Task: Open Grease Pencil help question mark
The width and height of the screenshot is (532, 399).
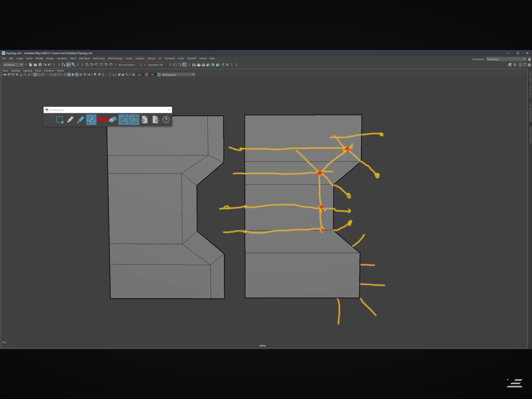Action: pos(166,120)
